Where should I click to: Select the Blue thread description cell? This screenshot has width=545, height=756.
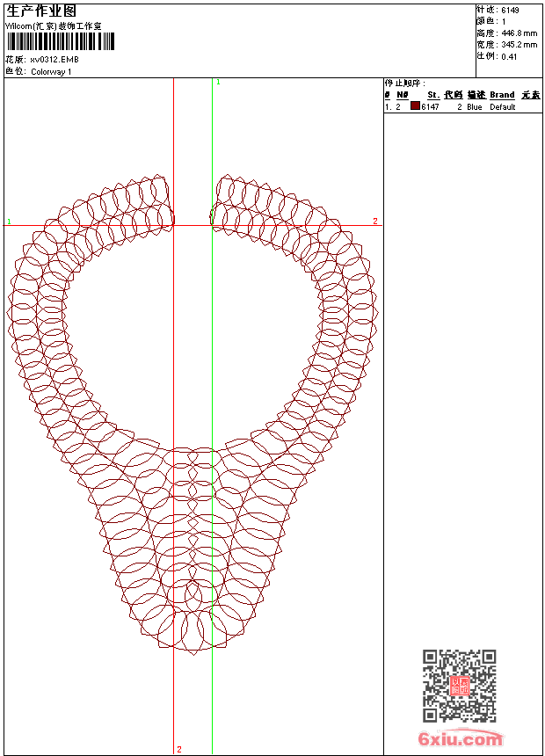(x=475, y=107)
